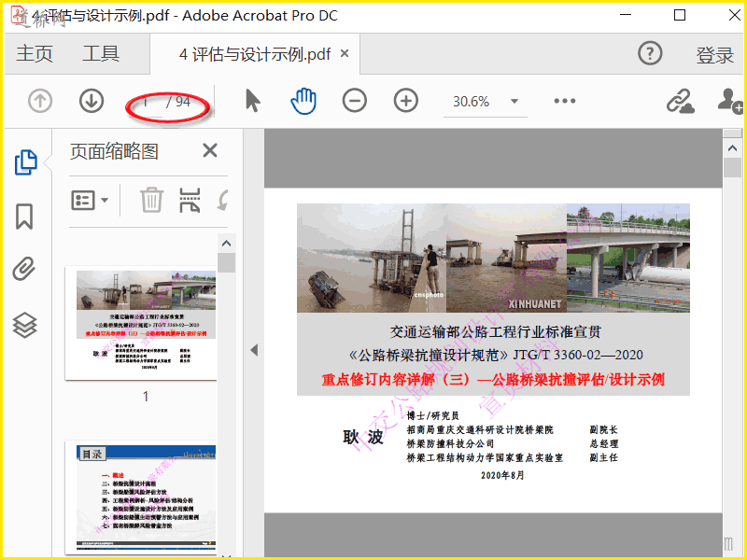Click the date text 2020年8月
This screenshot has width=747, height=560.
tap(502, 475)
